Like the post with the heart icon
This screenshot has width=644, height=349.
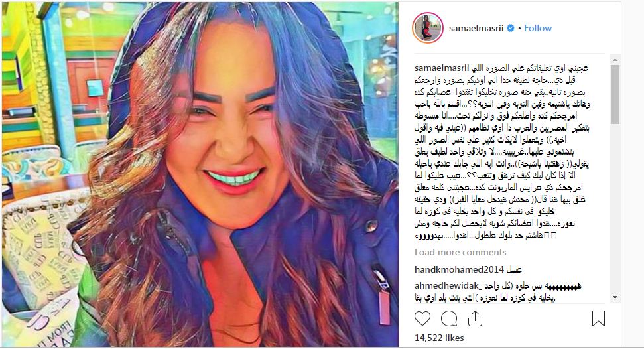point(422,318)
